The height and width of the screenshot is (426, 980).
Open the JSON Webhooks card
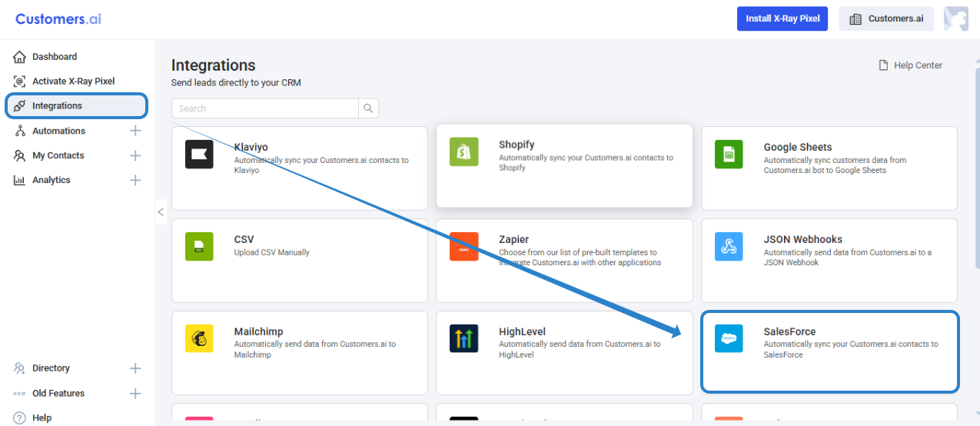pos(829,261)
